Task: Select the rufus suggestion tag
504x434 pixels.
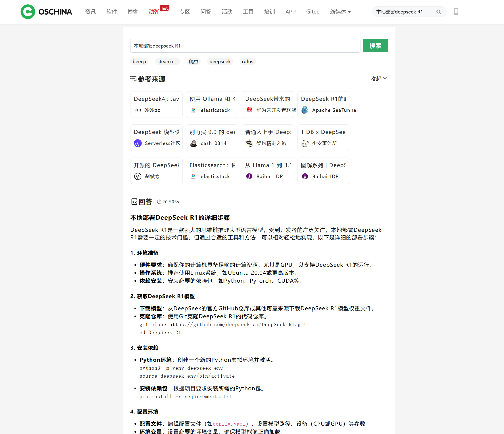Action: [248, 61]
